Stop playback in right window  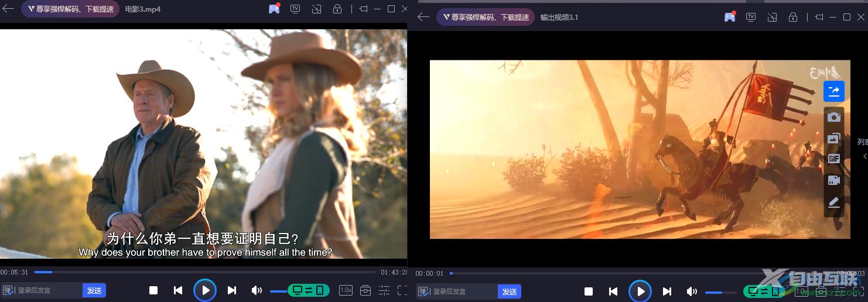coord(589,291)
